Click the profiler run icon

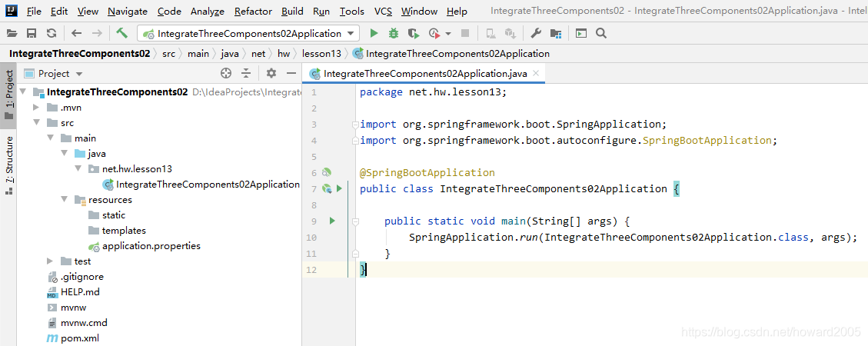[434, 34]
